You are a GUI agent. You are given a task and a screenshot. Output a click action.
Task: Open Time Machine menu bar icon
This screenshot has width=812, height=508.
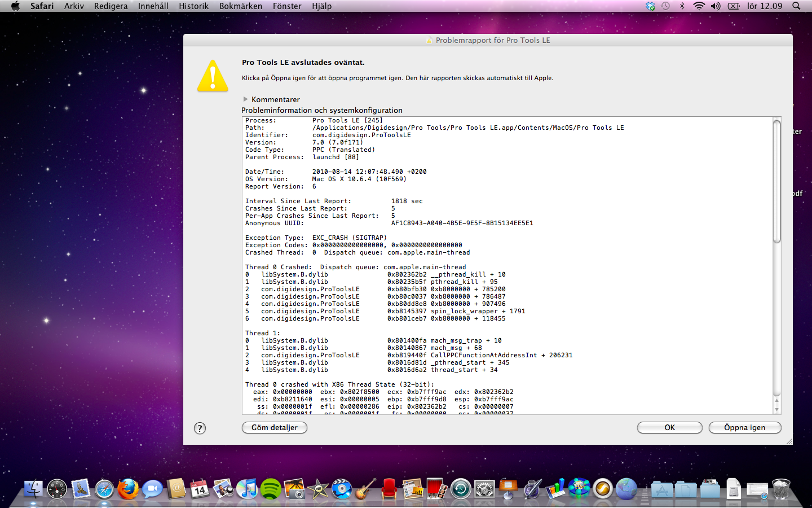(665, 6)
